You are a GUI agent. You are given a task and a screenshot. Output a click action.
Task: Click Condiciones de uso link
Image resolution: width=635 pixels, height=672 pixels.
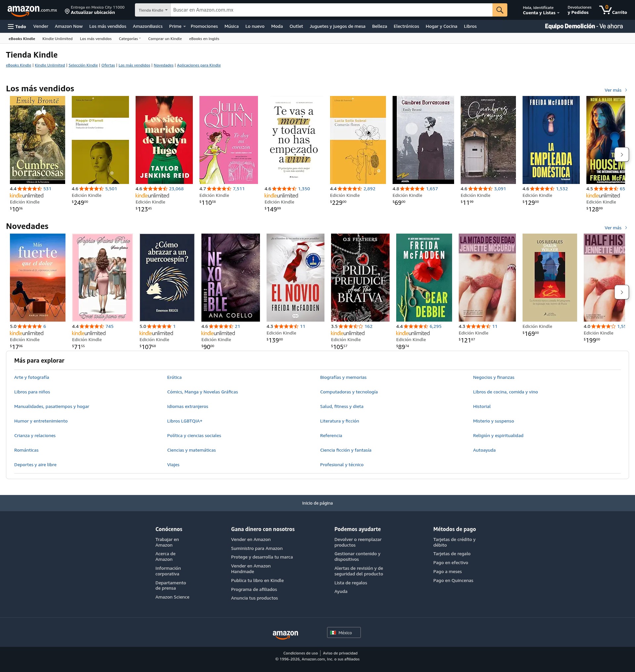tap(300, 653)
